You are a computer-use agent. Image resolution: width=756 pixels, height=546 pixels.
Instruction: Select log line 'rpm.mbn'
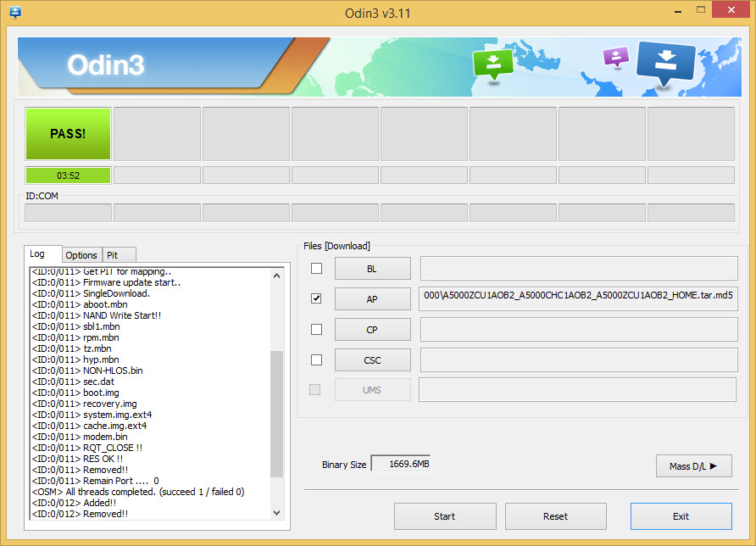(75, 337)
